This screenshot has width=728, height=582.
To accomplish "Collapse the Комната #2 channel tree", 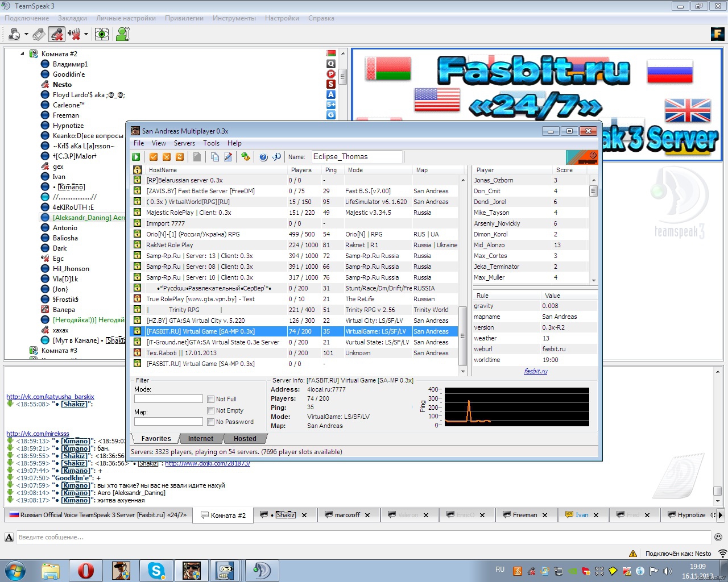I will point(23,54).
